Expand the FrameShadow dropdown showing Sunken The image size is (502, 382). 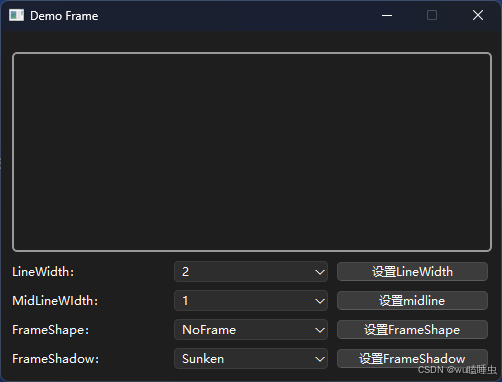251,359
